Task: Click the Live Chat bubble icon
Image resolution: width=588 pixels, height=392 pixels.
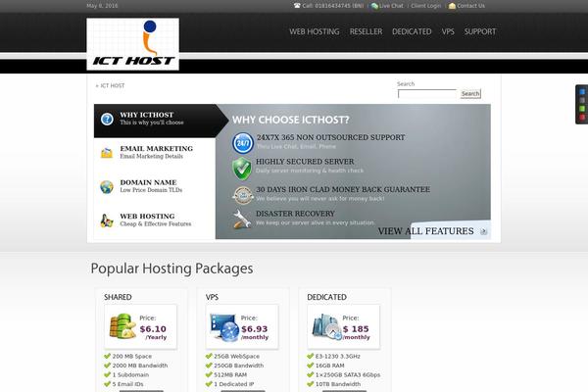Action: point(374,6)
